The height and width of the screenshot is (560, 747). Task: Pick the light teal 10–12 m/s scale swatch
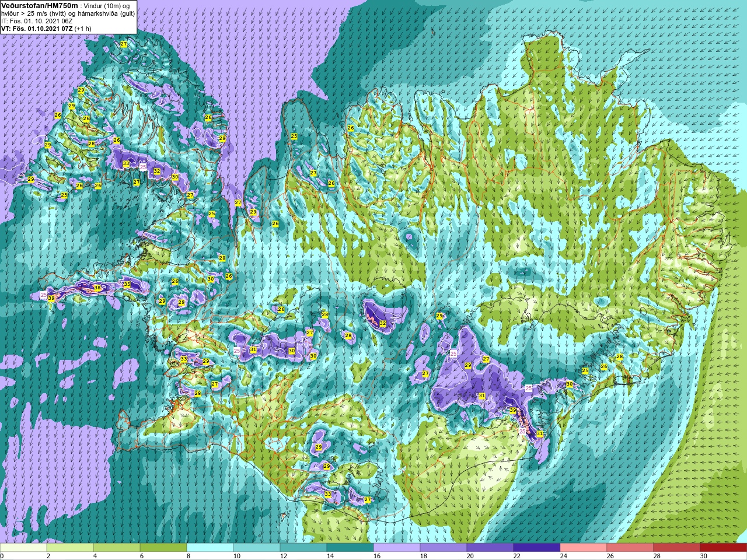(x=257, y=548)
